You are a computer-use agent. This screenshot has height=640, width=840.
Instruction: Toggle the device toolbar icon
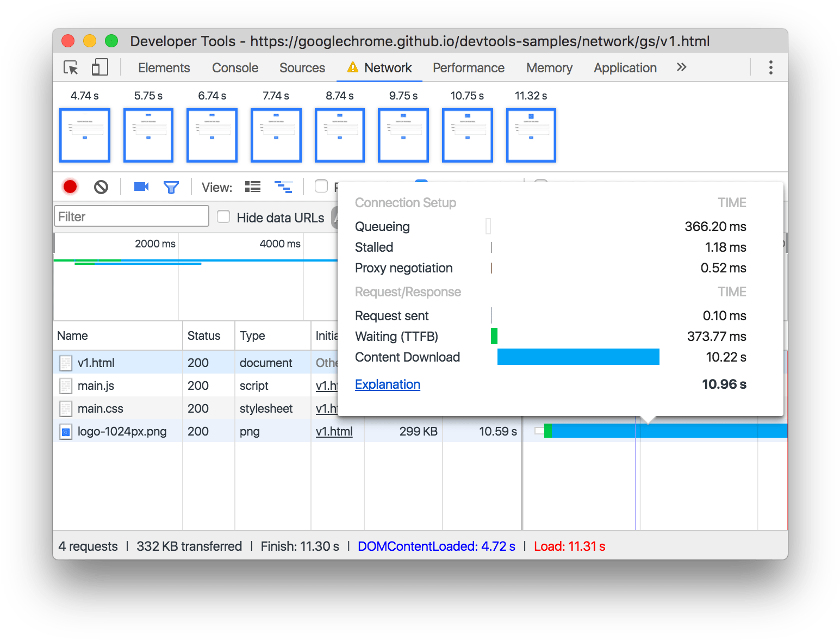click(99, 67)
